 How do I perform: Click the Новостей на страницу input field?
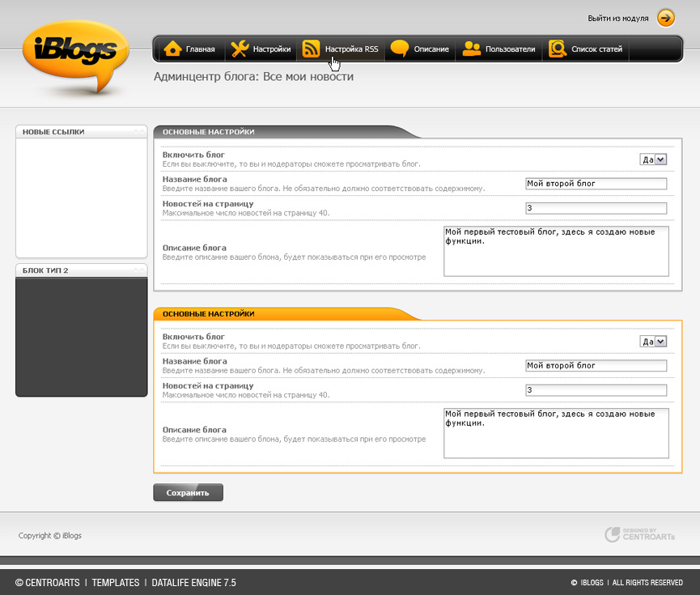[x=595, y=208]
